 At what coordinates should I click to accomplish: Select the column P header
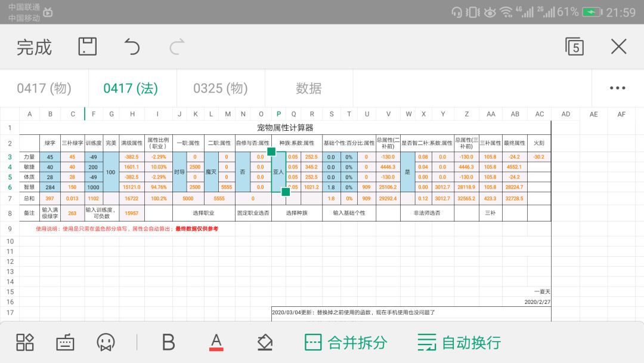278,114
